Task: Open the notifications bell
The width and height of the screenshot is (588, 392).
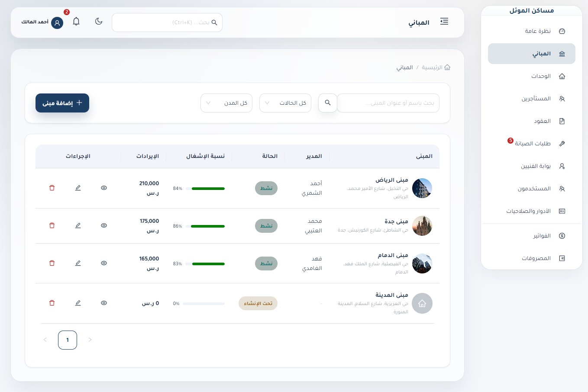Action: (76, 21)
